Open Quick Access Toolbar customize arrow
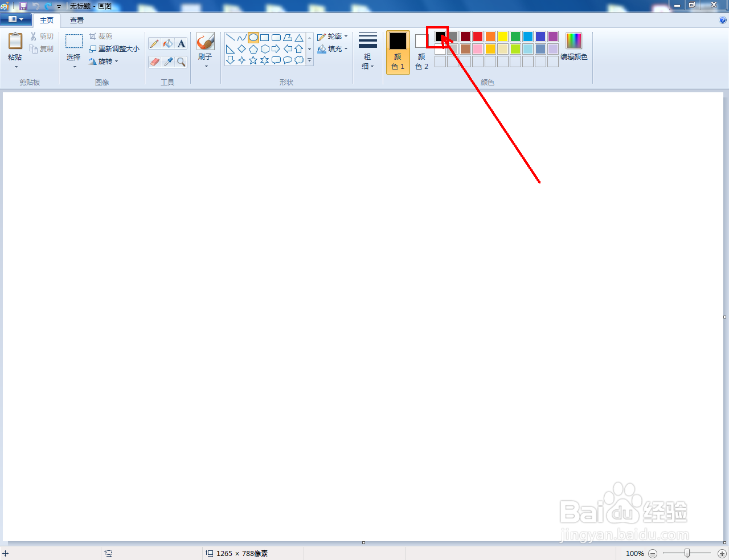The image size is (729, 560). [59, 6]
